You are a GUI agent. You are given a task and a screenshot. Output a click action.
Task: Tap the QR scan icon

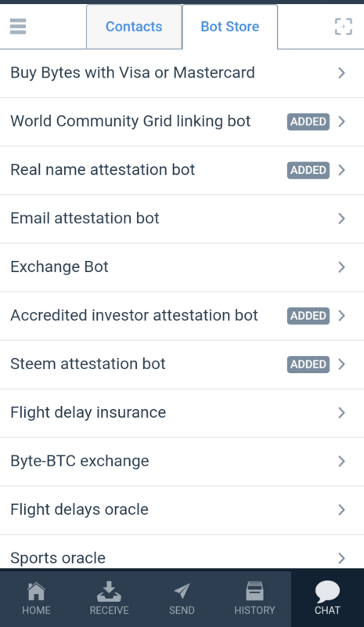click(343, 27)
